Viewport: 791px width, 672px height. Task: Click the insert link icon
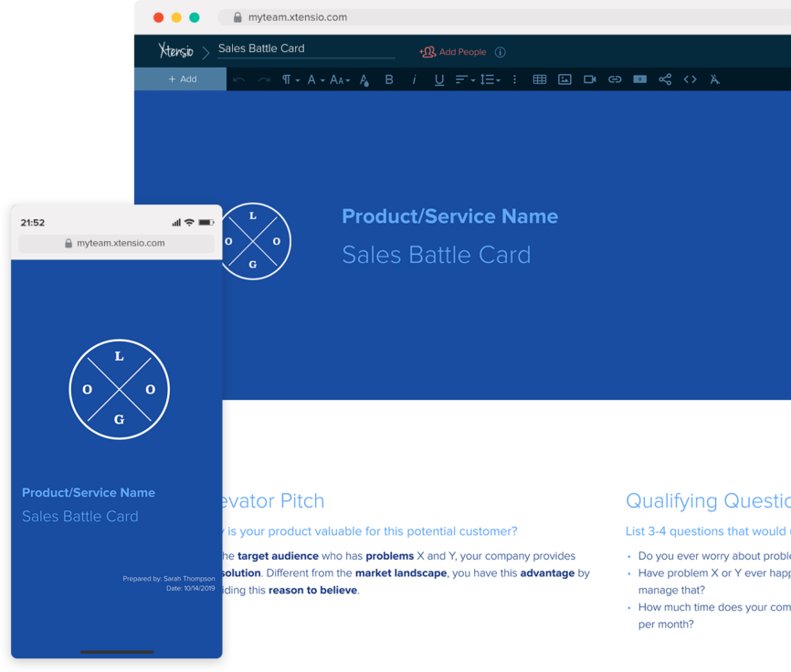point(615,79)
